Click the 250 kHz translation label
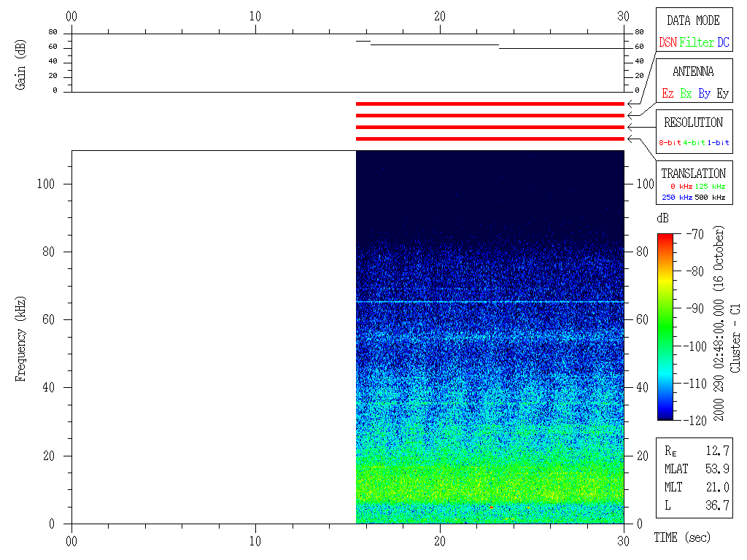The width and height of the screenshot is (747, 560). coord(676,198)
